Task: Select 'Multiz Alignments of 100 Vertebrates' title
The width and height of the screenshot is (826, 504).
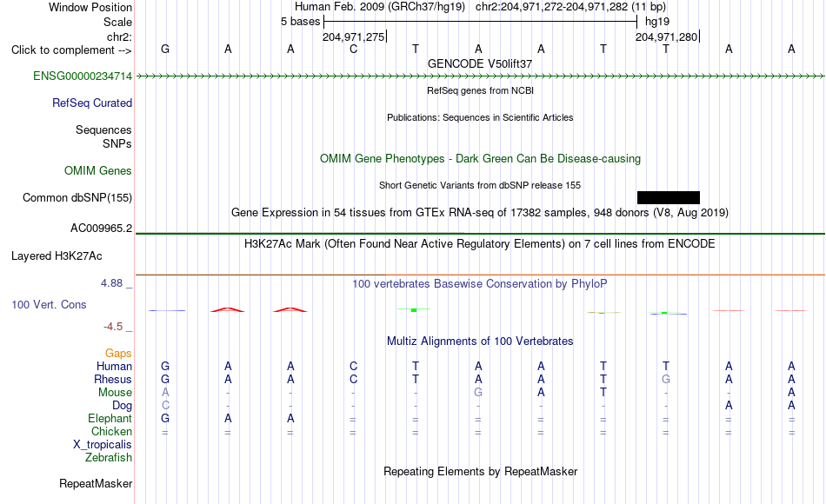Action: (x=480, y=342)
